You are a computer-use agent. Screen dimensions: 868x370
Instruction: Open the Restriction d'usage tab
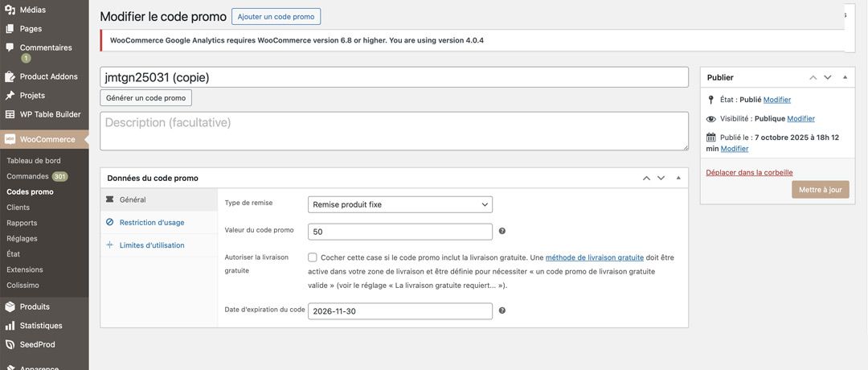(152, 223)
